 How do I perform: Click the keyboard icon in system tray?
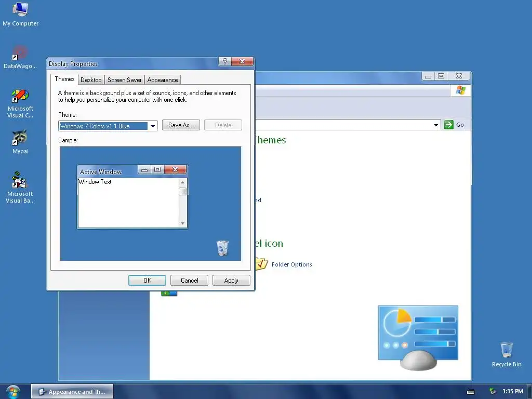tap(471, 392)
